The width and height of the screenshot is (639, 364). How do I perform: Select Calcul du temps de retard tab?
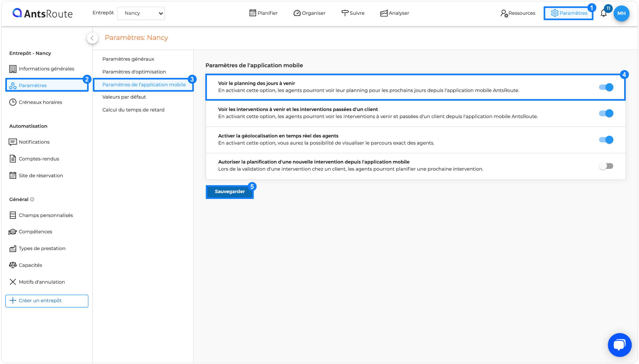point(133,110)
